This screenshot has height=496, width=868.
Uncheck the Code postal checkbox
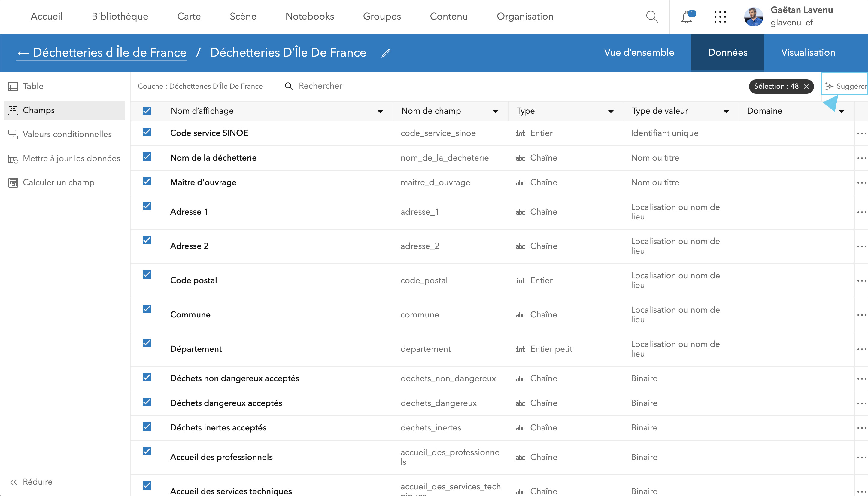pos(147,274)
